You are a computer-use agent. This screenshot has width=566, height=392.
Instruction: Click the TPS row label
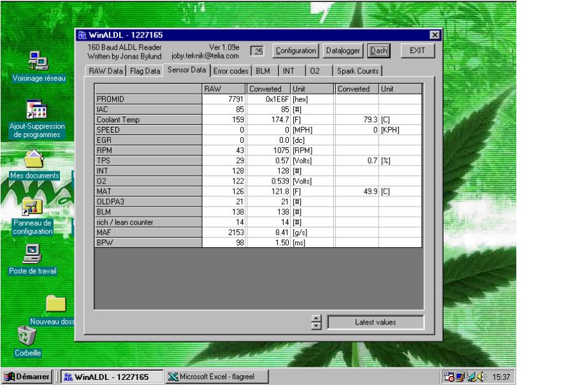click(148, 161)
